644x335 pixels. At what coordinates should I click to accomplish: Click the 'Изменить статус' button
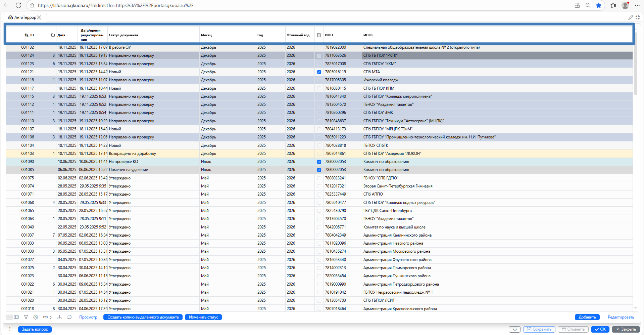[203, 317]
